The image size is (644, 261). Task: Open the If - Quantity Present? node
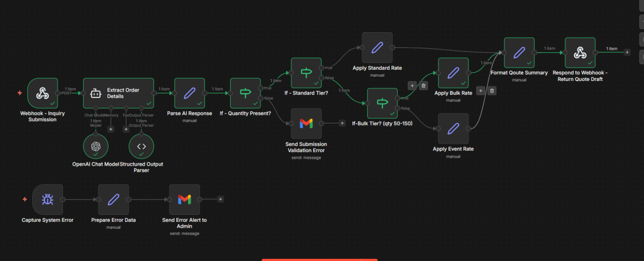245,93
